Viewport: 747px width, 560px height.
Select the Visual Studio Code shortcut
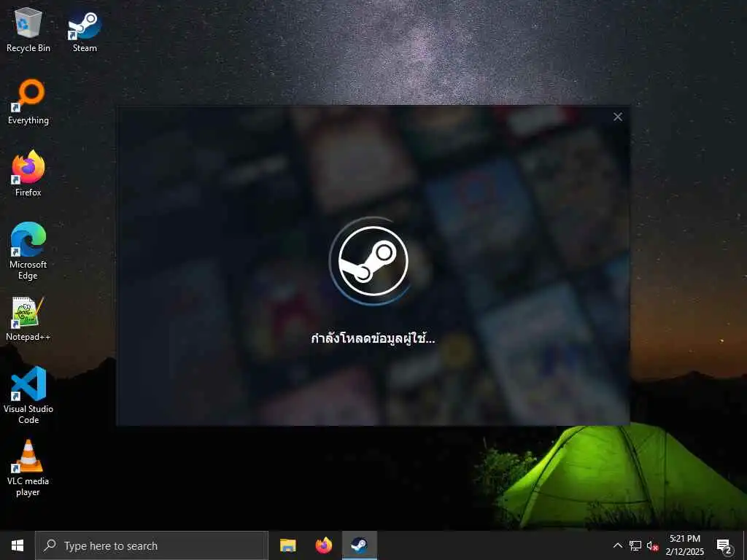pyautogui.click(x=28, y=394)
